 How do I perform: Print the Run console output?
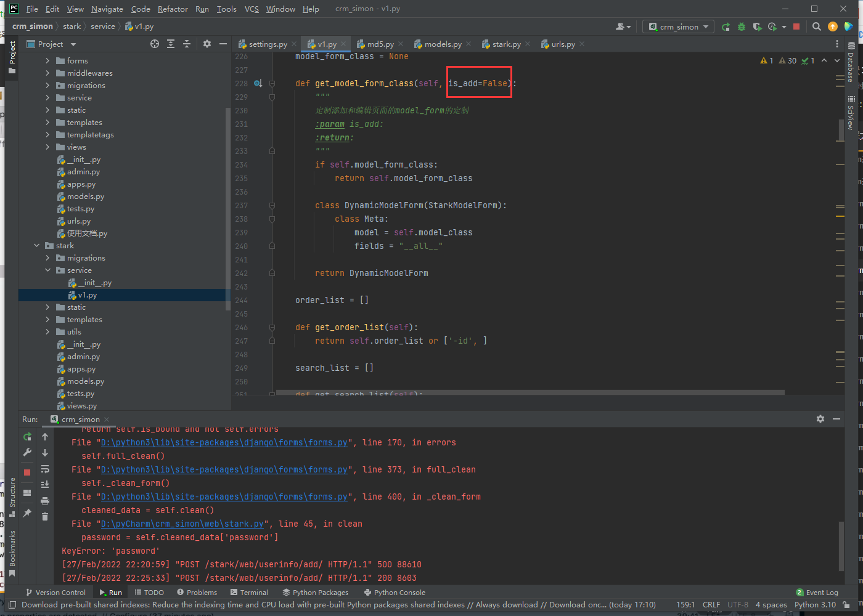click(x=45, y=501)
